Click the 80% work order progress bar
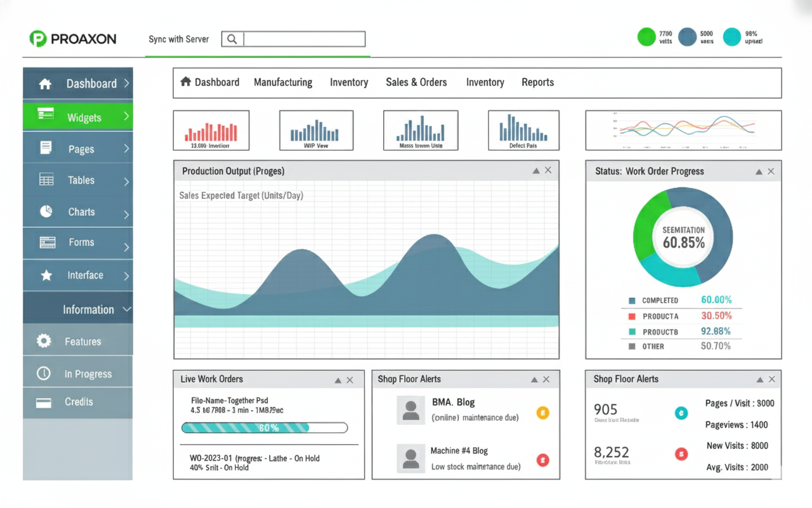This screenshot has width=812, height=508. coord(265,428)
